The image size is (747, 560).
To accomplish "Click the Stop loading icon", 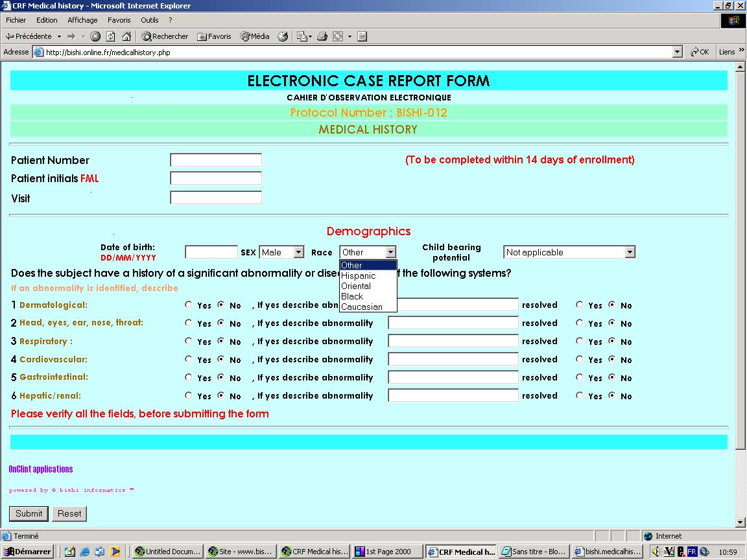I will click(95, 36).
